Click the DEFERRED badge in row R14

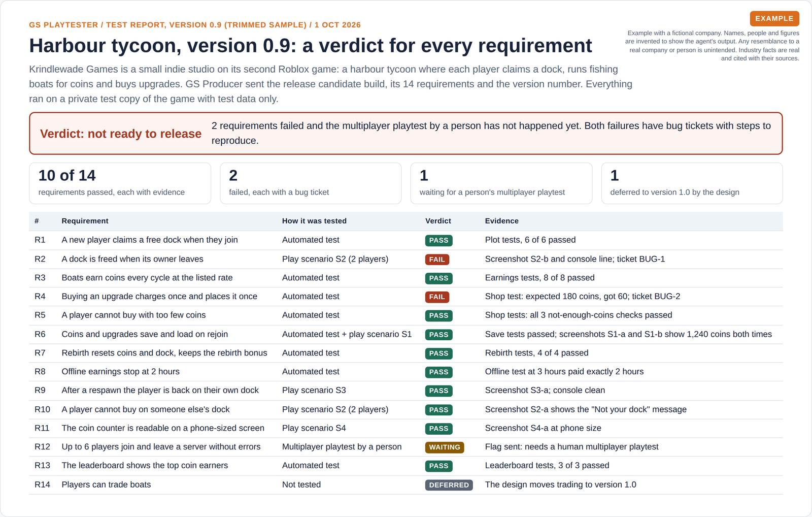449,485
